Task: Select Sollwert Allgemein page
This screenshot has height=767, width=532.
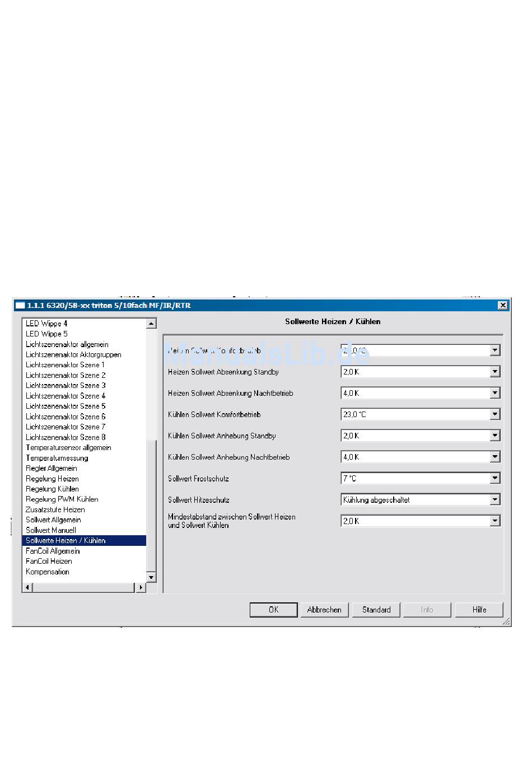Action: click(x=53, y=520)
